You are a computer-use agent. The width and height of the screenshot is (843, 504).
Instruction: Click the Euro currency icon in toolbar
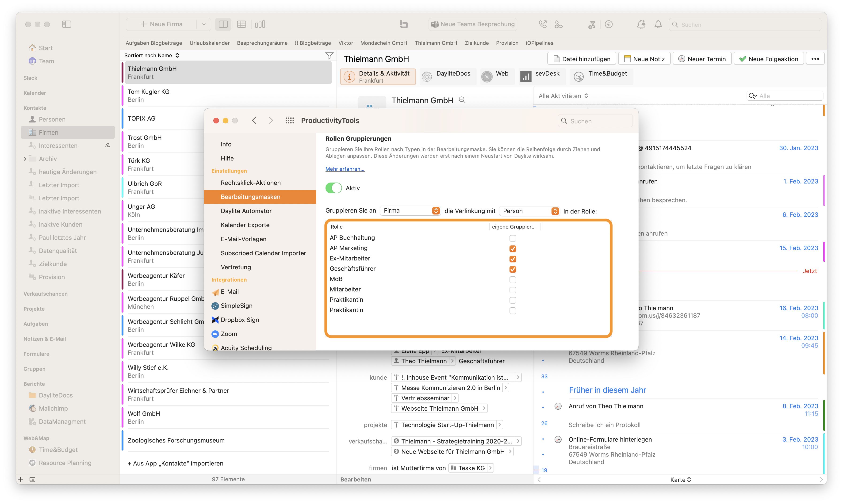(x=609, y=24)
